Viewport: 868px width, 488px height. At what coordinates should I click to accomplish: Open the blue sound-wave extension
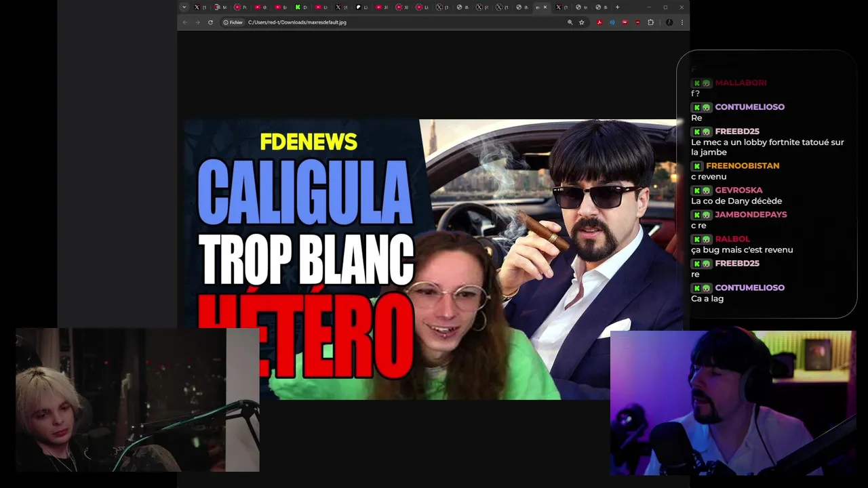coord(612,22)
